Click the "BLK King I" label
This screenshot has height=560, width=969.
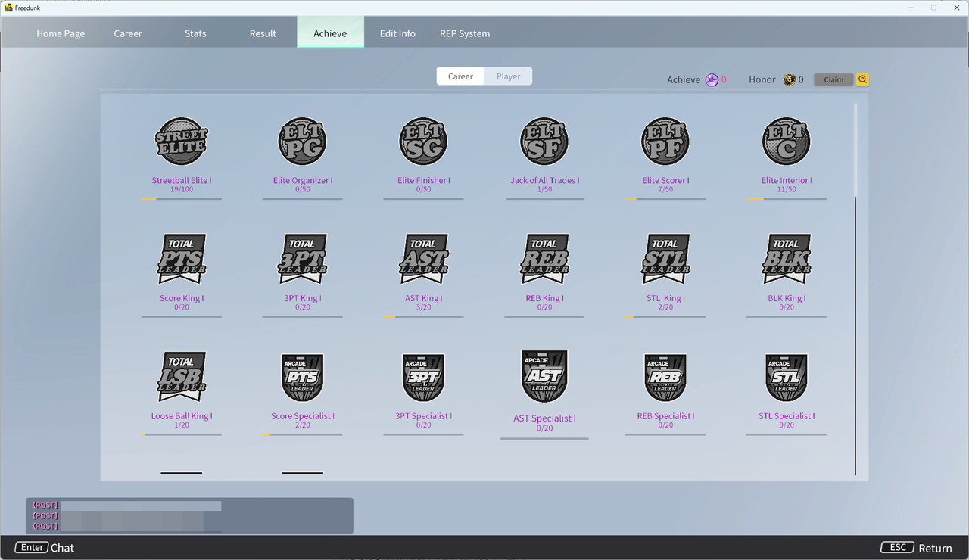click(x=787, y=299)
